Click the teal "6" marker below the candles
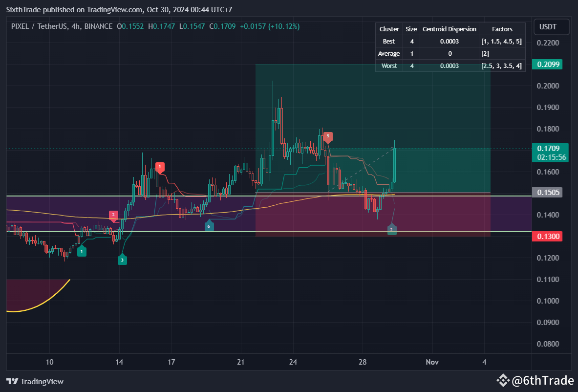 209,226
